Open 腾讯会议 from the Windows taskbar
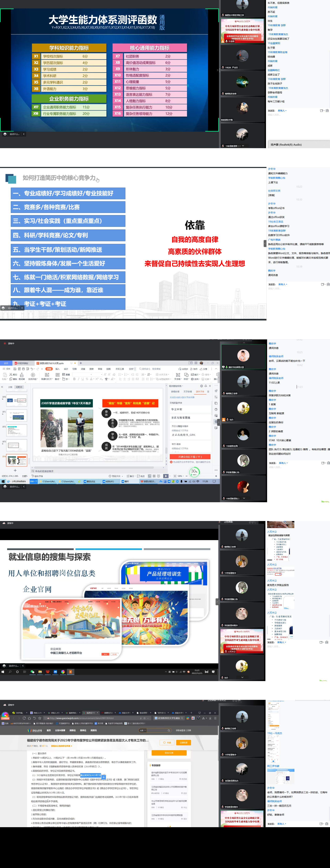The image size is (330, 868). (90, 482)
